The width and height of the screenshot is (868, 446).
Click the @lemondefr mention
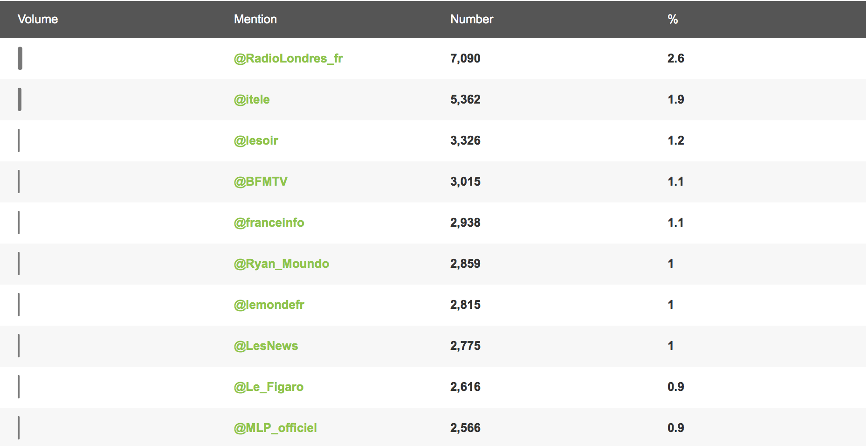tap(269, 305)
